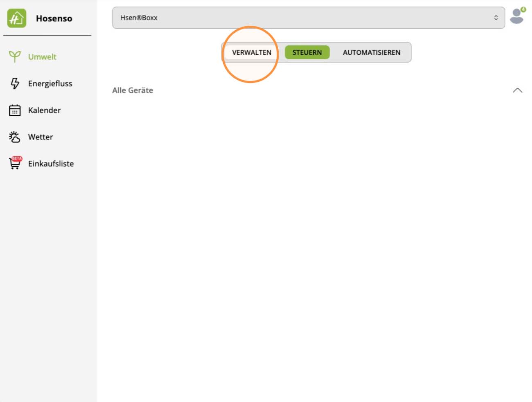Click the Kalender calendar icon

click(15, 110)
